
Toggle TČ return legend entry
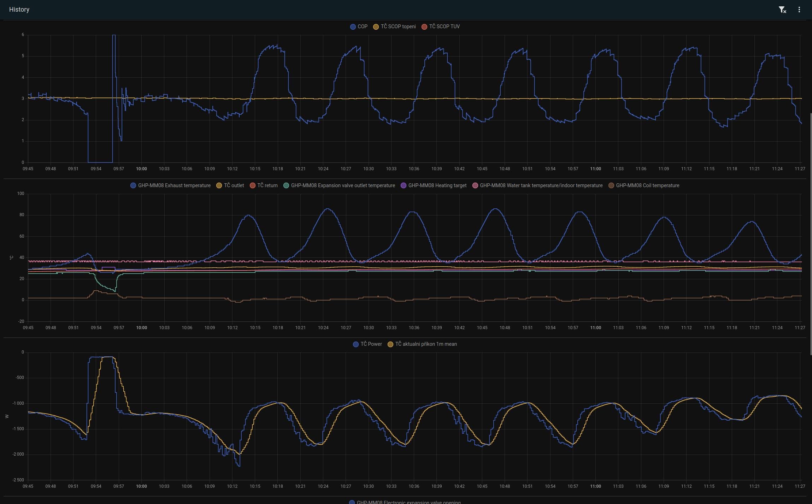tap(267, 185)
